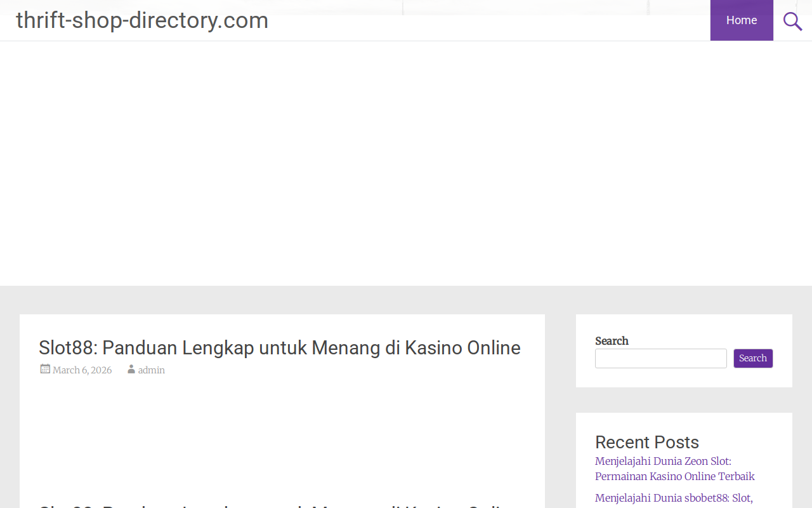Open the Slot88 Panduan Lengkap post title

[x=280, y=347]
